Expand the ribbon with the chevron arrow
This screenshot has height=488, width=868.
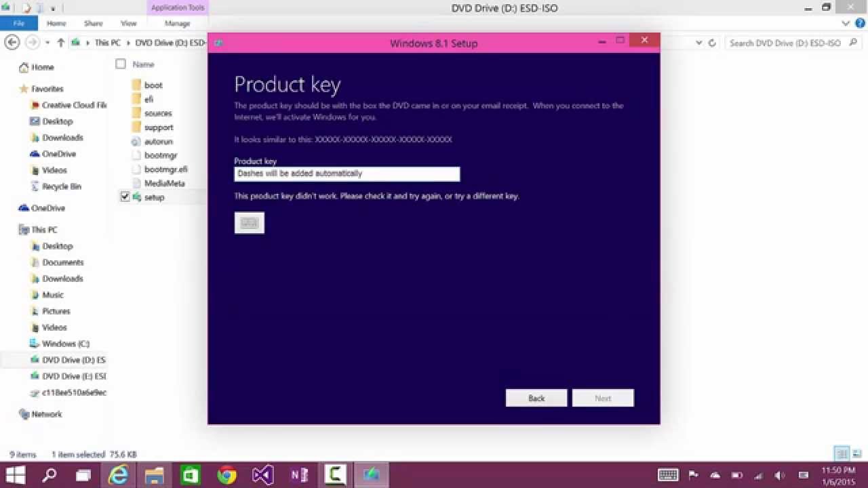coord(846,23)
